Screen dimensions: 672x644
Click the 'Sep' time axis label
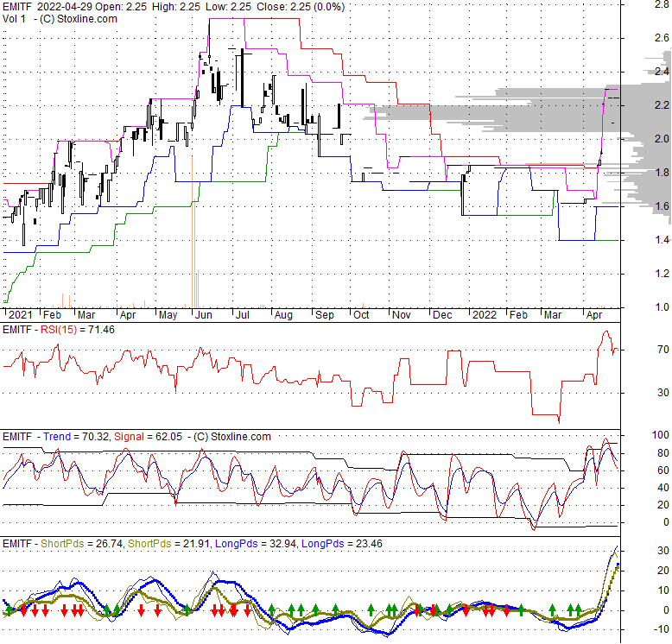325,315
